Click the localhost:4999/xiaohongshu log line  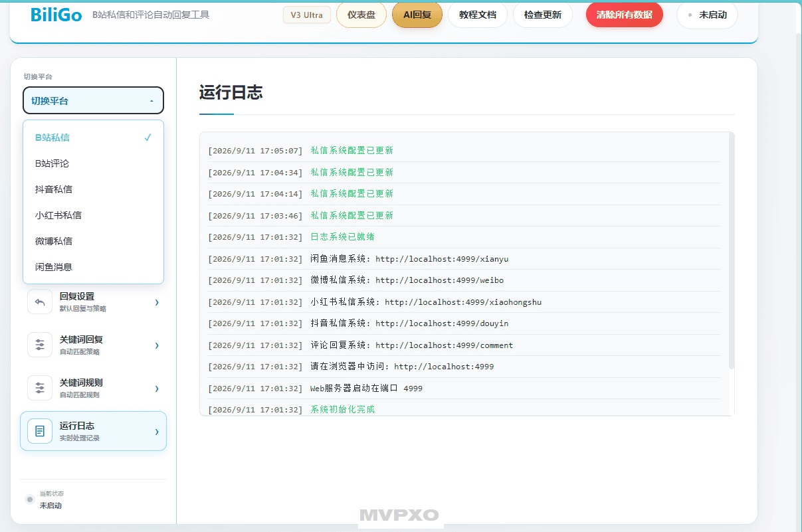(x=464, y=302)
